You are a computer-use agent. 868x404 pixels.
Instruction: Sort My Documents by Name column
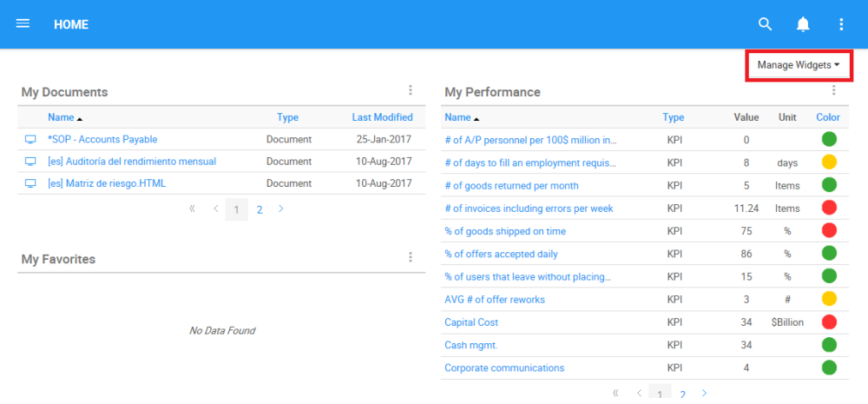[61, 117]
